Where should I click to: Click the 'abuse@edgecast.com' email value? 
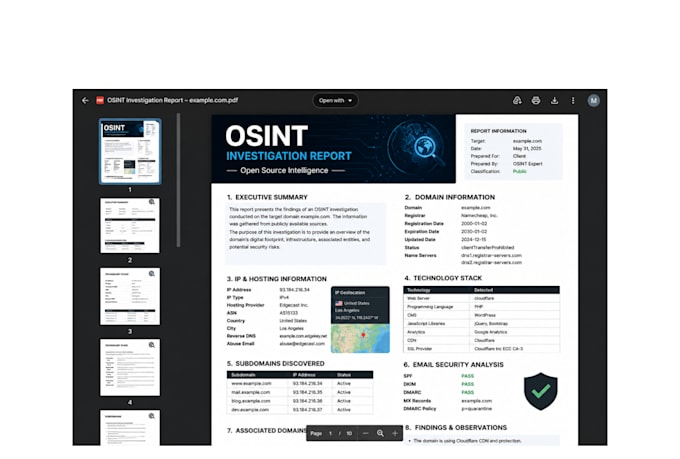tap(302, 344)
